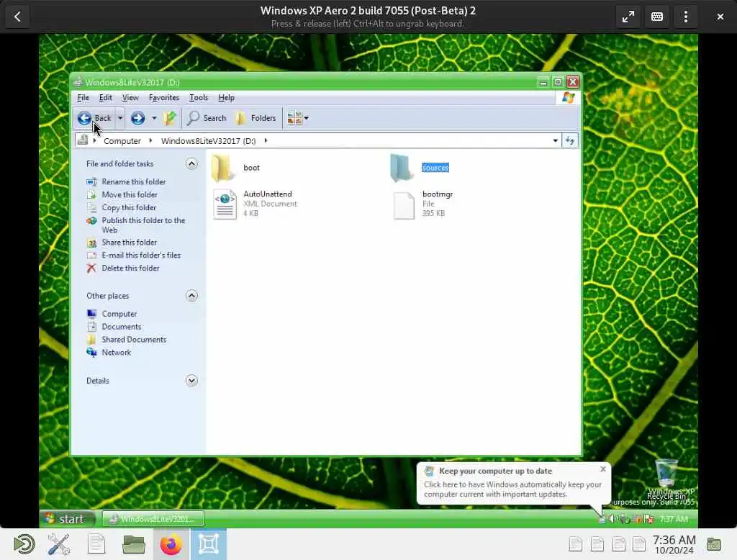Click the drive icon in address bar
This screenshot has width=737, height=560.
83,140
